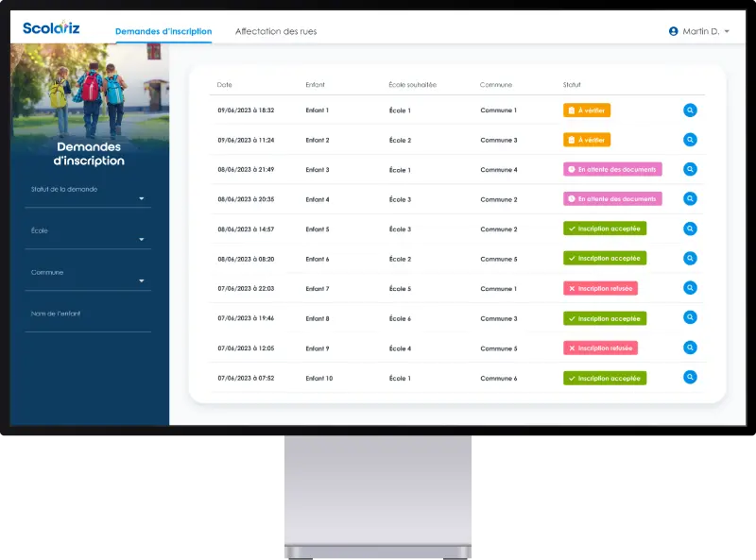Click the magnifier icon for Enfant 1
The image size is (756, 560).
(x=690, y=110)
